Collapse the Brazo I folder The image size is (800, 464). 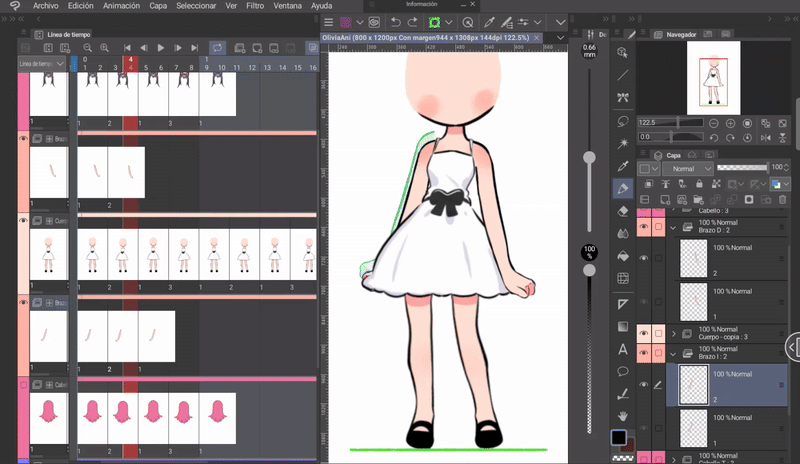tap(673, 353)
